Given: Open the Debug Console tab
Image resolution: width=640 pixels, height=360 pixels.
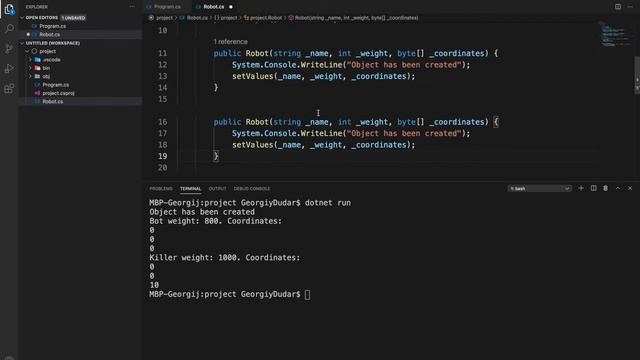Looking at the screenshot, I should [x=252, y=189].
